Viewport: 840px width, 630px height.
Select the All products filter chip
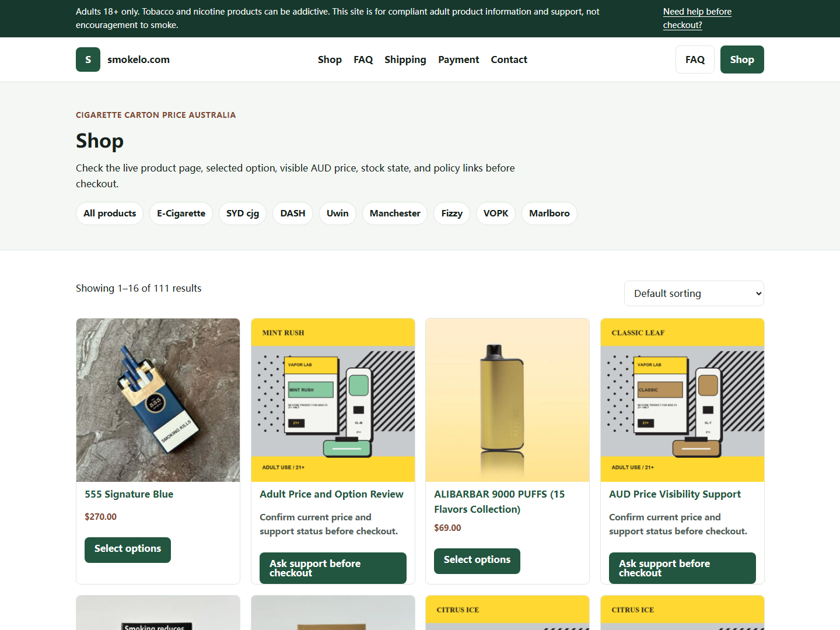point(110,213)
